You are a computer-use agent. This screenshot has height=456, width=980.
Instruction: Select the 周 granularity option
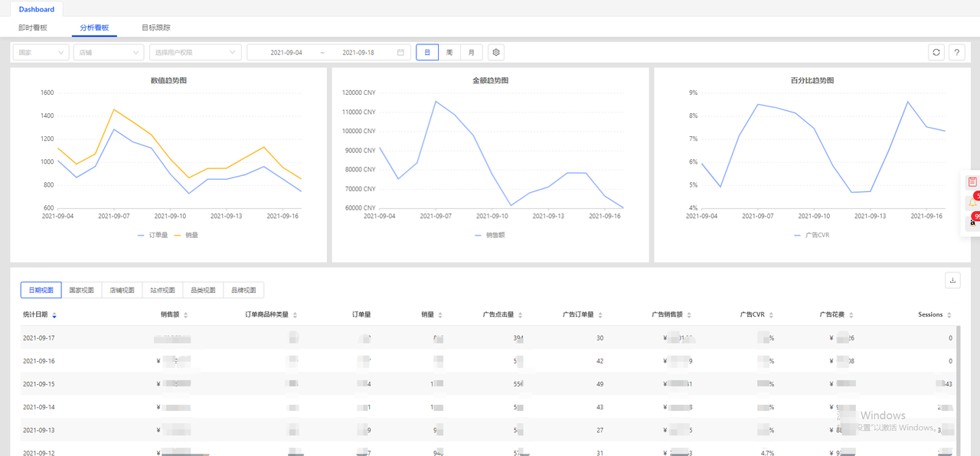pos(449,52)
